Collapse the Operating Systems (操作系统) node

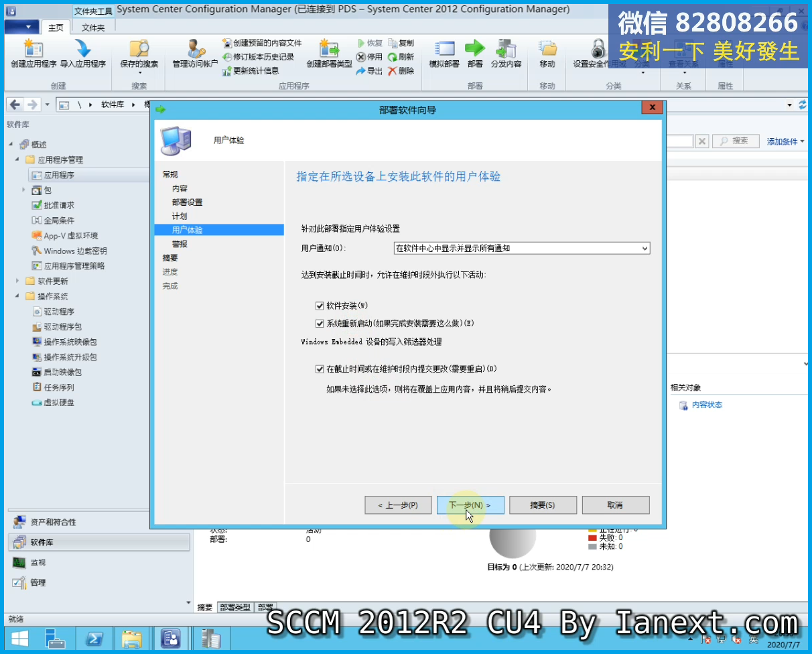pyautogui.click(x=17, y=296)
